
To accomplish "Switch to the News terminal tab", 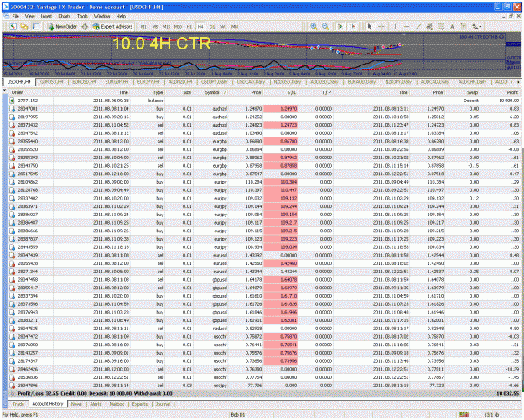I will (x=76, y=404).
